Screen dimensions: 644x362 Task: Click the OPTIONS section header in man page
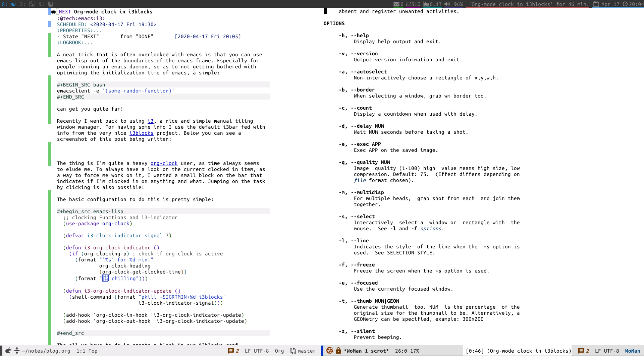(x=334, y=23)
